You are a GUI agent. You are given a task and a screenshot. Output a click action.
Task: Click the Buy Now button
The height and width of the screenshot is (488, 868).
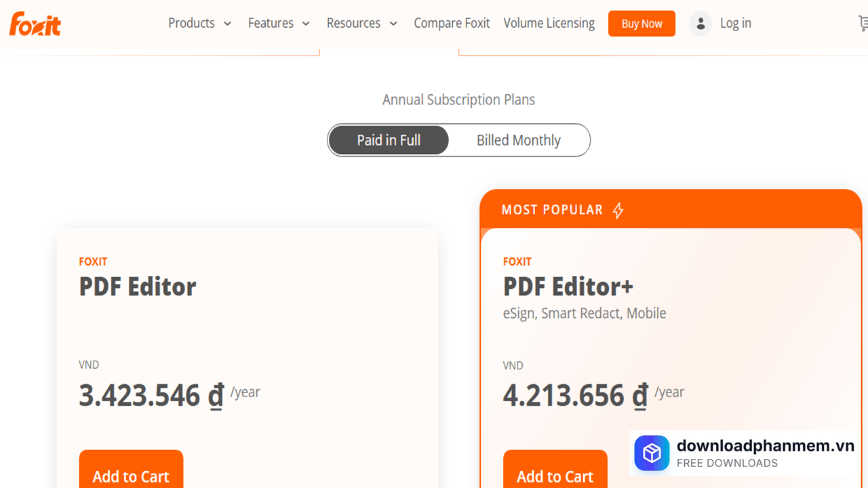click(x=642, y=24)
